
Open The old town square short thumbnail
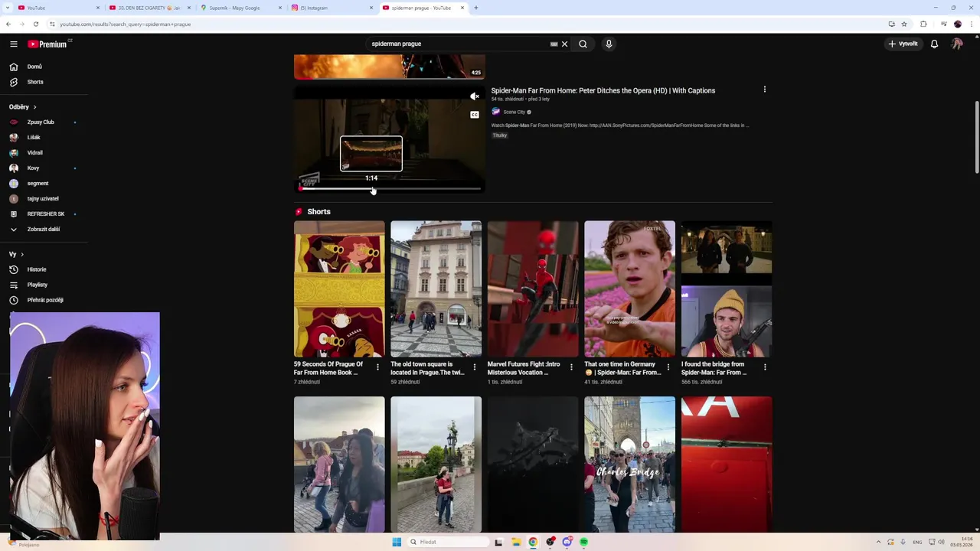tap(436, 289)
